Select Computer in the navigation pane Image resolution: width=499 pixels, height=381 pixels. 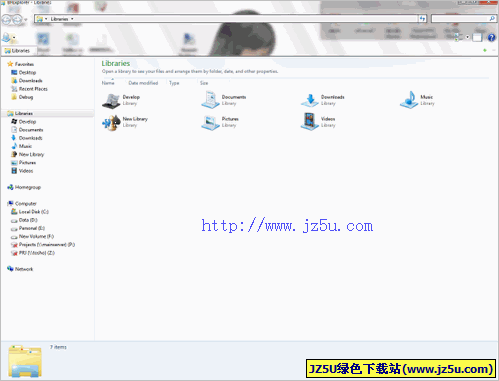(26, 204)
